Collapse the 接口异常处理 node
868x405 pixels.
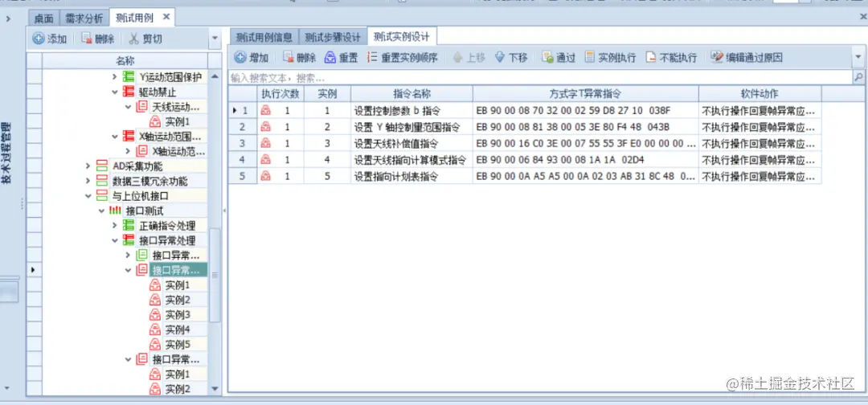tap(115, 241)
